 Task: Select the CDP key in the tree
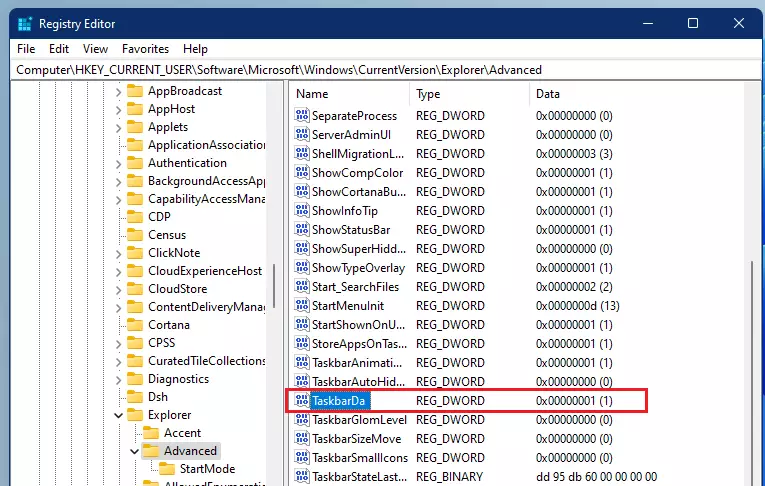click(x=159, y=217)
